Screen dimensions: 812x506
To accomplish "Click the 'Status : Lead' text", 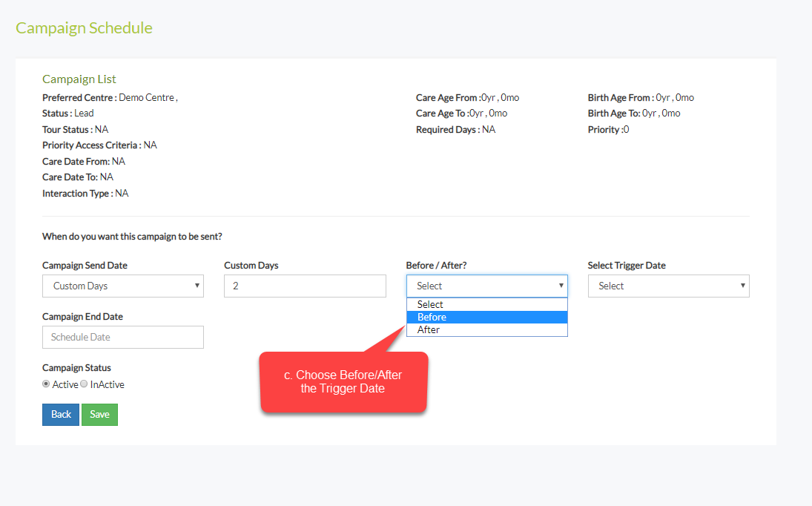I will pyautogui.click(x=67, y=114).
